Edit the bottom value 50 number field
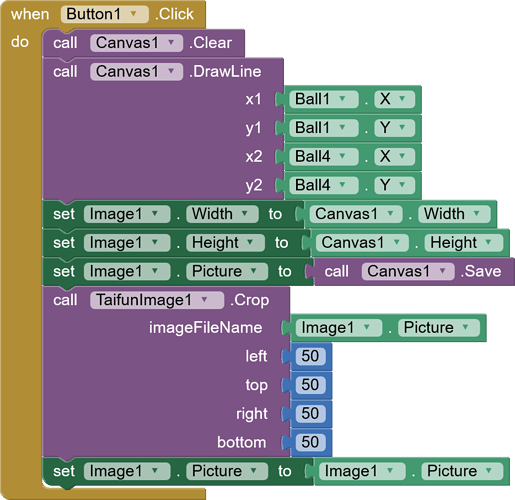515x500 pixels. pos(310,442)
